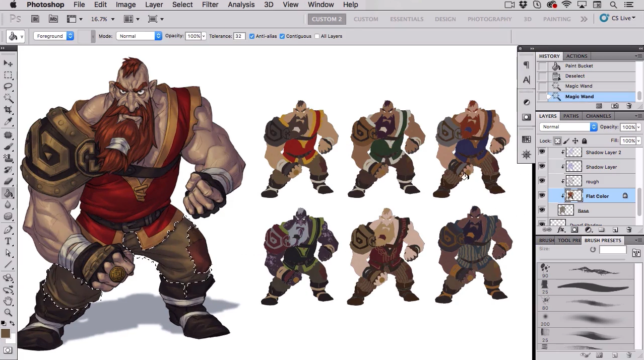Viewport: 644px width, 360px height.
Task: Open the options bar Opacity slider arrow
Action: (204, 36)
